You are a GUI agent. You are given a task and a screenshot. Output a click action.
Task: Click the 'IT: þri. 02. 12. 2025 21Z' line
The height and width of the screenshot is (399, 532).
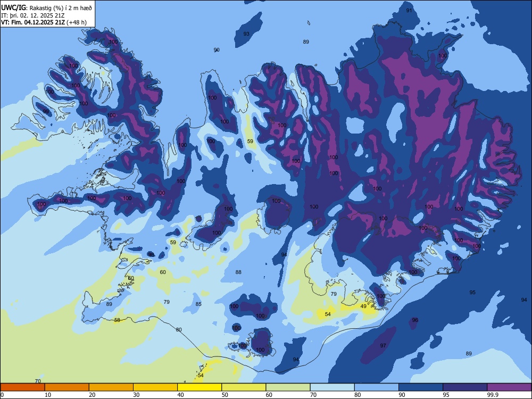[x=34, y=15]
